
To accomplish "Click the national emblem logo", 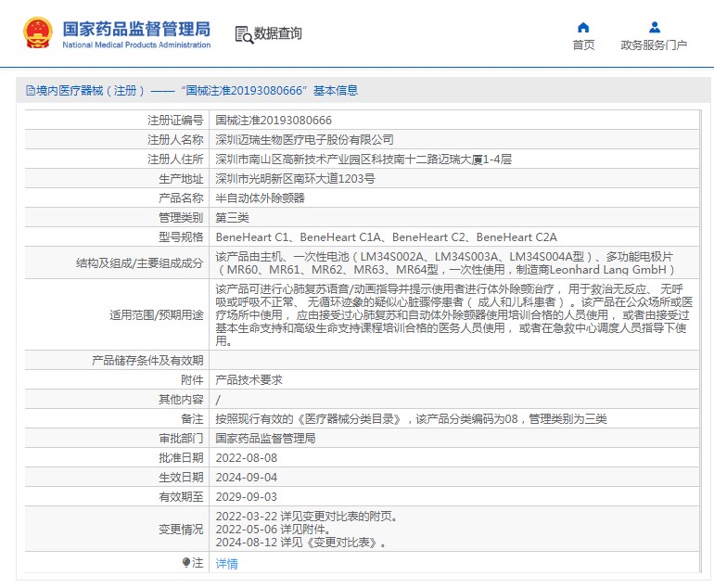I will click(x=38, y=33).
